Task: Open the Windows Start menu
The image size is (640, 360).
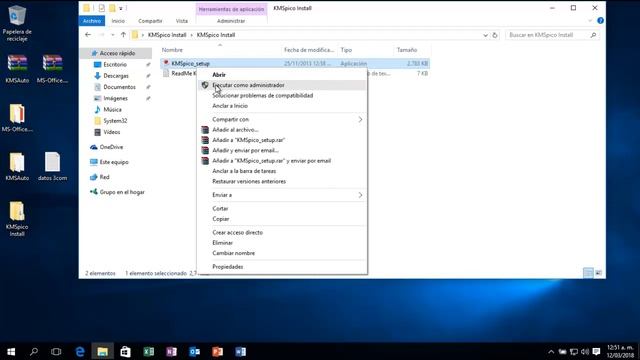Action: (11, 351)
